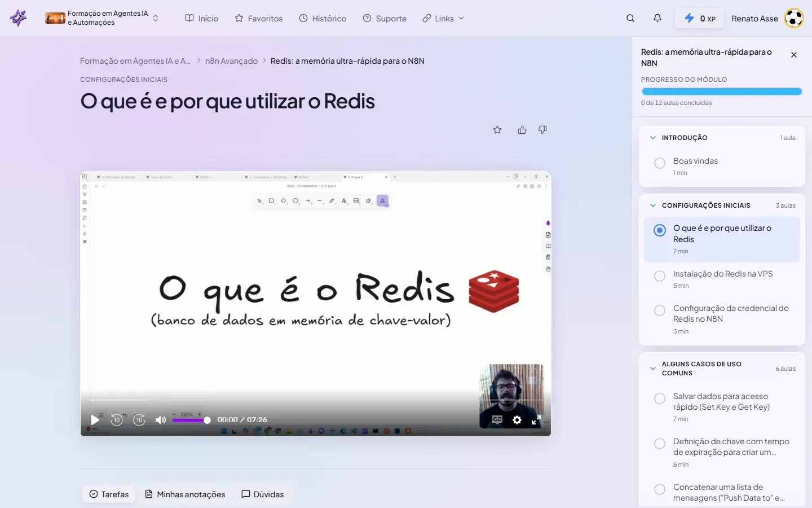
Task: Add this lesson to favorites star
Action: [x=497, y=130]
